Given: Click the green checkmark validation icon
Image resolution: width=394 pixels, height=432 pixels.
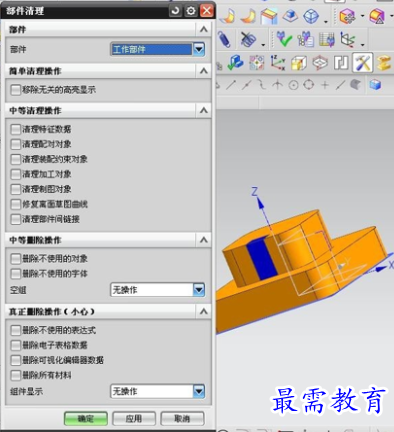Looking at the screenshot, I should 284,40.
